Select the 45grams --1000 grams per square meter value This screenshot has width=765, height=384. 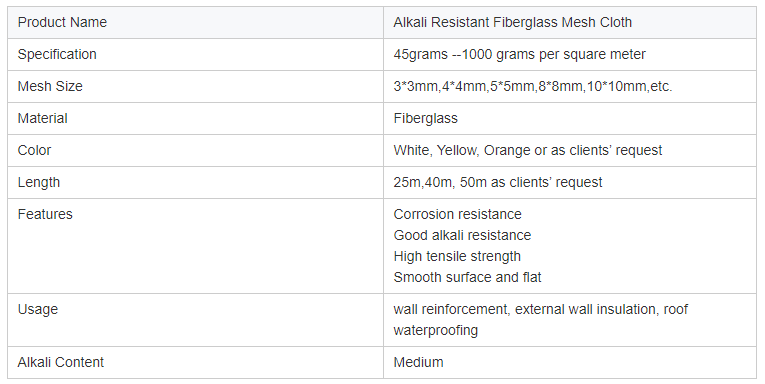coord(519,55)
